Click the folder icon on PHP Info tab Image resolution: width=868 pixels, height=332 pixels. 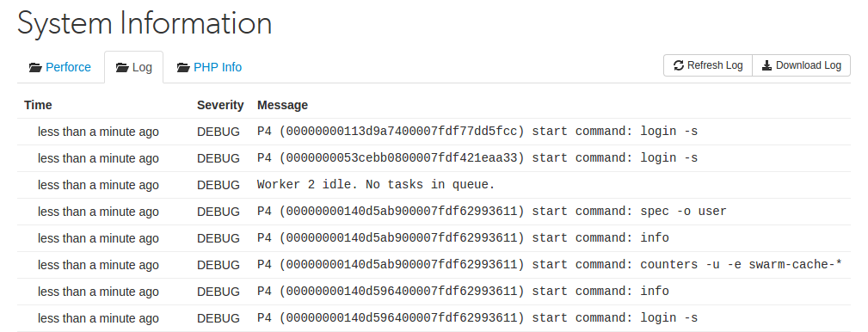tap(183, 67)
